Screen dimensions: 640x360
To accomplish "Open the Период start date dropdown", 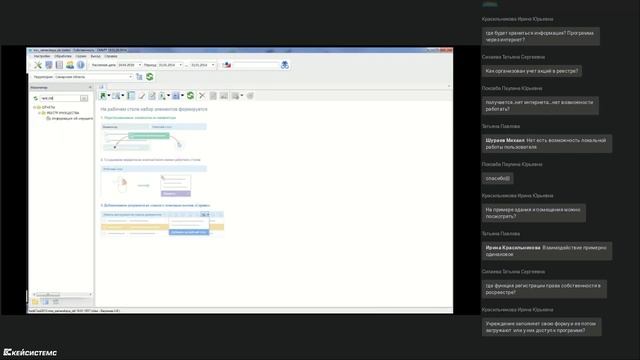I will point(181,65).
